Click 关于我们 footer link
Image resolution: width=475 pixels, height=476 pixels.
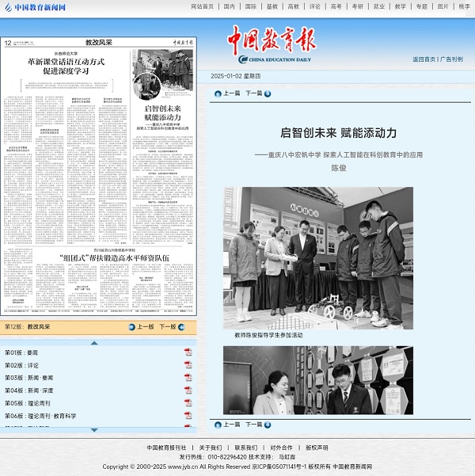tap(211, 447)
